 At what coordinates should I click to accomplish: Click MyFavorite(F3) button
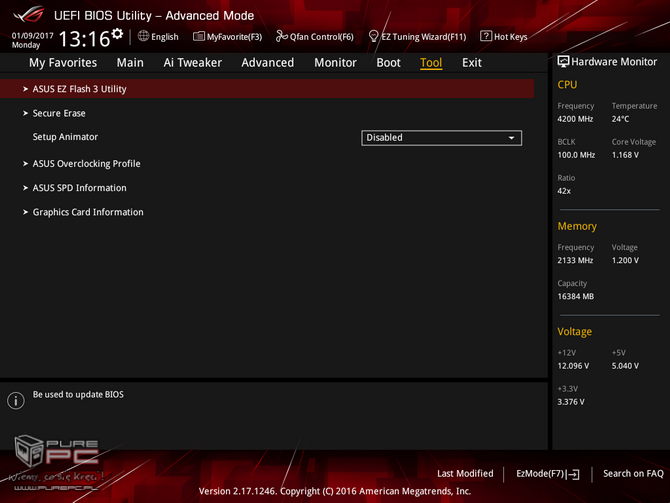tap(227, 37)
